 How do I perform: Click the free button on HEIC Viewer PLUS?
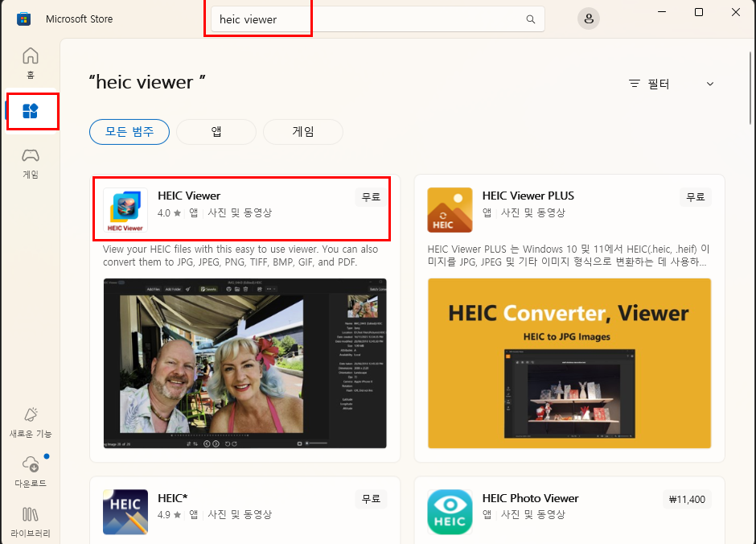pos(695,197)
